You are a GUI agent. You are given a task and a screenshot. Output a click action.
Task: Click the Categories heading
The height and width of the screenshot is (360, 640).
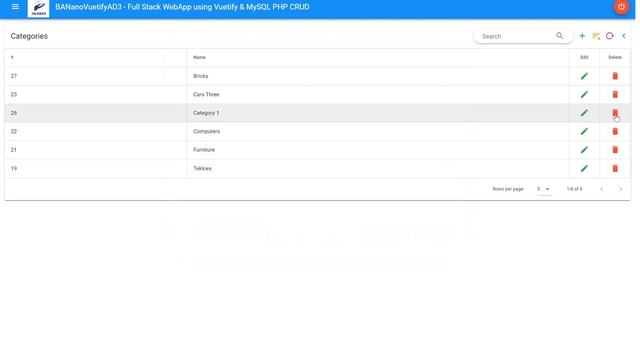(x=29, y=36)
